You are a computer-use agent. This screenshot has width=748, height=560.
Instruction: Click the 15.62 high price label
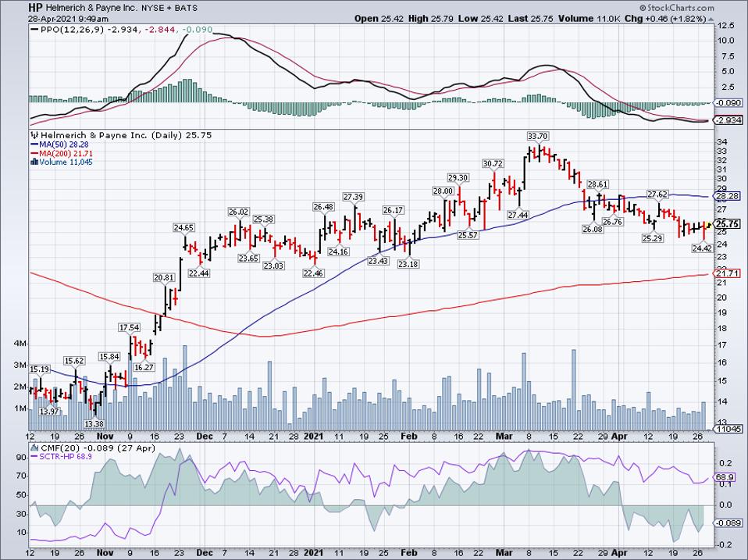(x=74, y=361)
